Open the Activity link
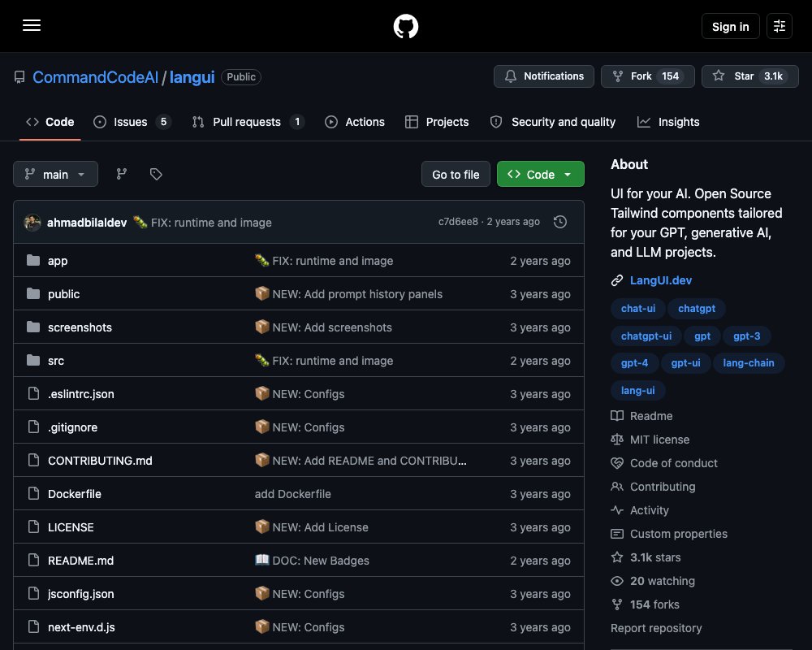 click(640, 510)
